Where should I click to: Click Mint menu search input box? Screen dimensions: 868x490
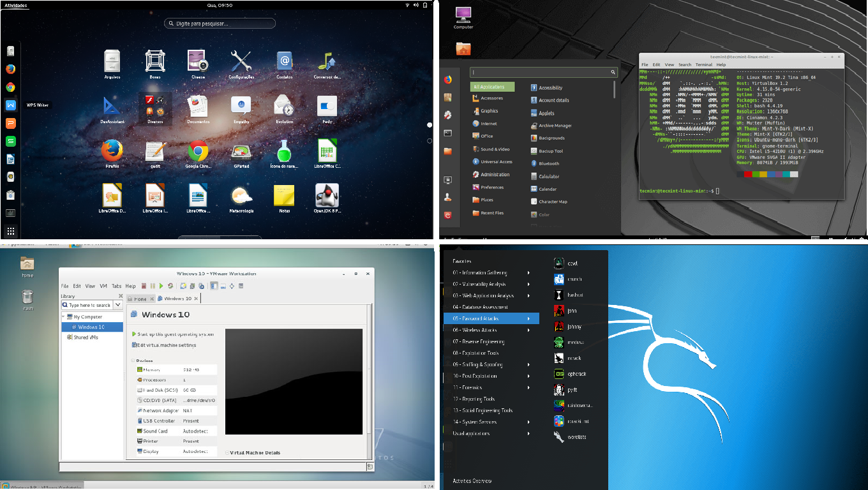coord(544,72)
